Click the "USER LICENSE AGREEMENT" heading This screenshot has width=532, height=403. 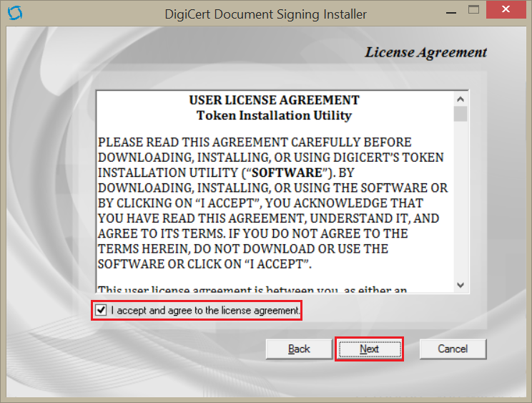tap(274, 99)
